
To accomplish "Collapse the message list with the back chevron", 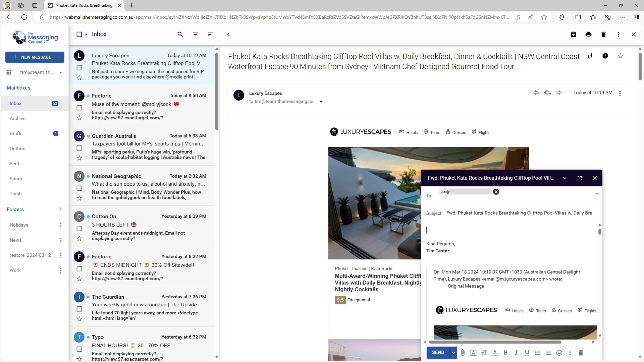I will point(228,34).
